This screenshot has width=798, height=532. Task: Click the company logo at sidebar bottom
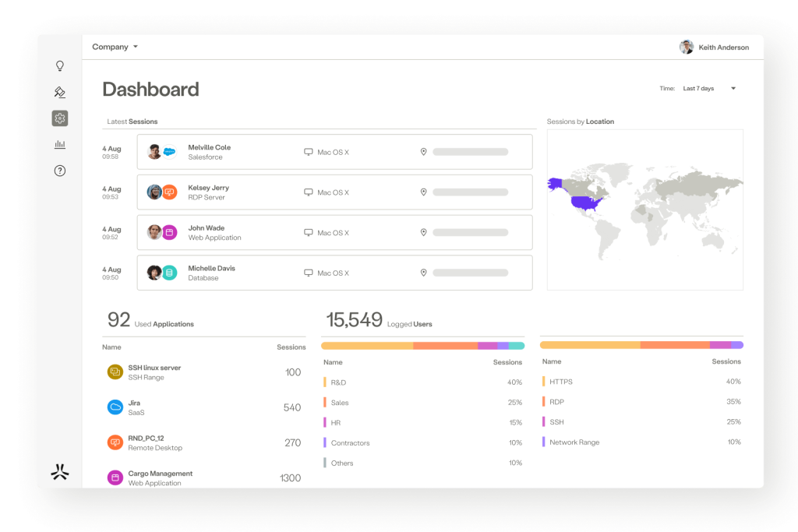click(x=60, y=472)
